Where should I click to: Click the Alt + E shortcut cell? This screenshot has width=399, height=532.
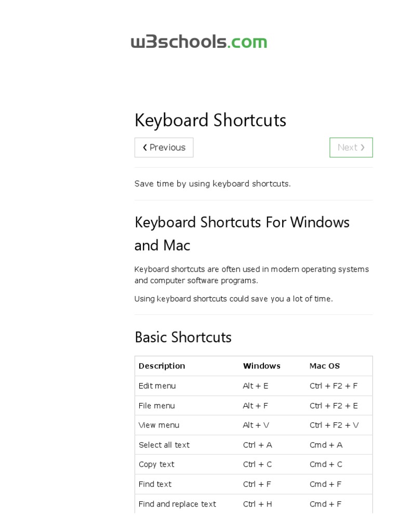tap(256, 386)
